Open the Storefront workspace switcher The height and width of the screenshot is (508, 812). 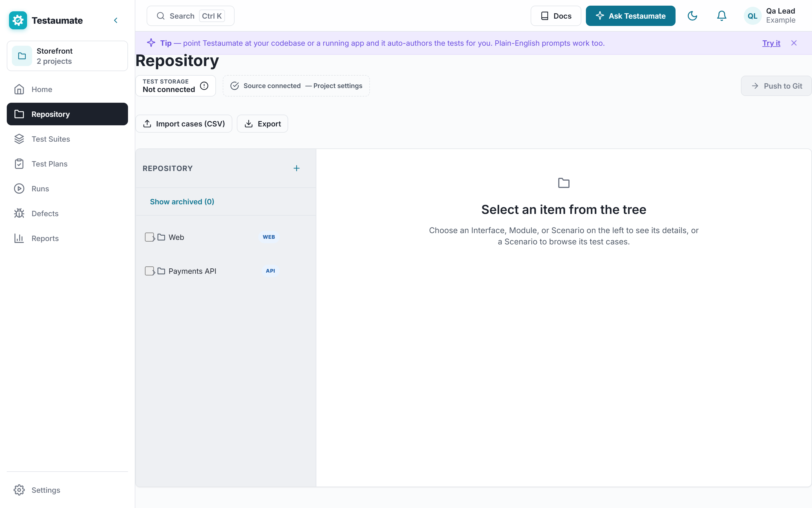(67, 56)
